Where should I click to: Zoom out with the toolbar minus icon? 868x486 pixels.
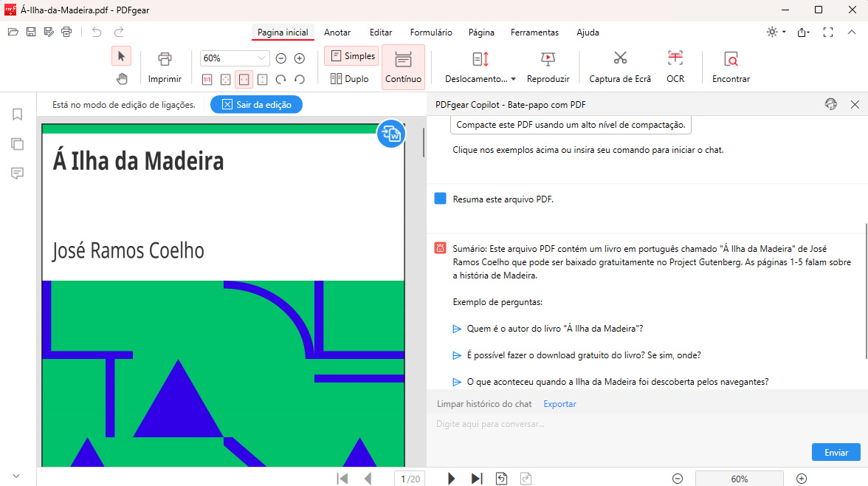tap(280, 58)
